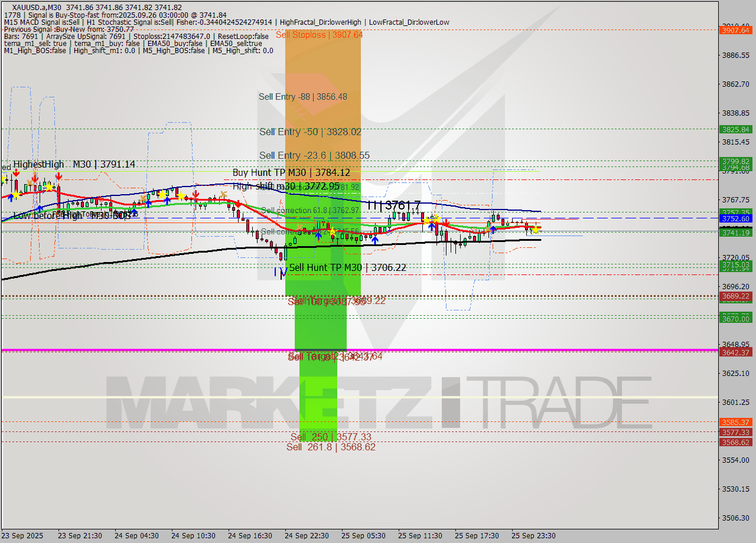Image resolution: width=756 pixels, height=543 pixels.
Task: Click the red down-arrow sell signal near HighestHigh
Action: pos(17,174)
